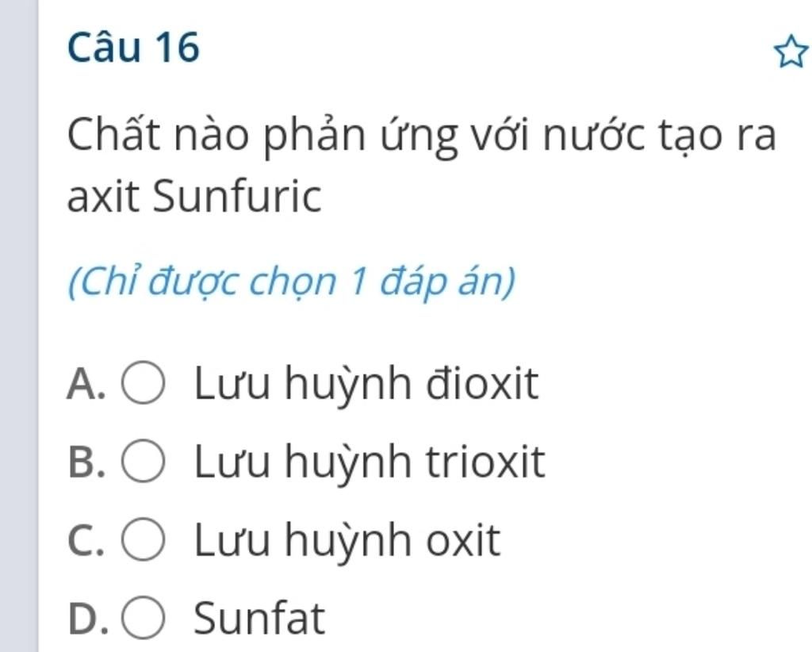Screen dimensions: 812x652
Task: Click the 'Lưu huỳnh đioxit' answer text
Action: click(366, 384)
